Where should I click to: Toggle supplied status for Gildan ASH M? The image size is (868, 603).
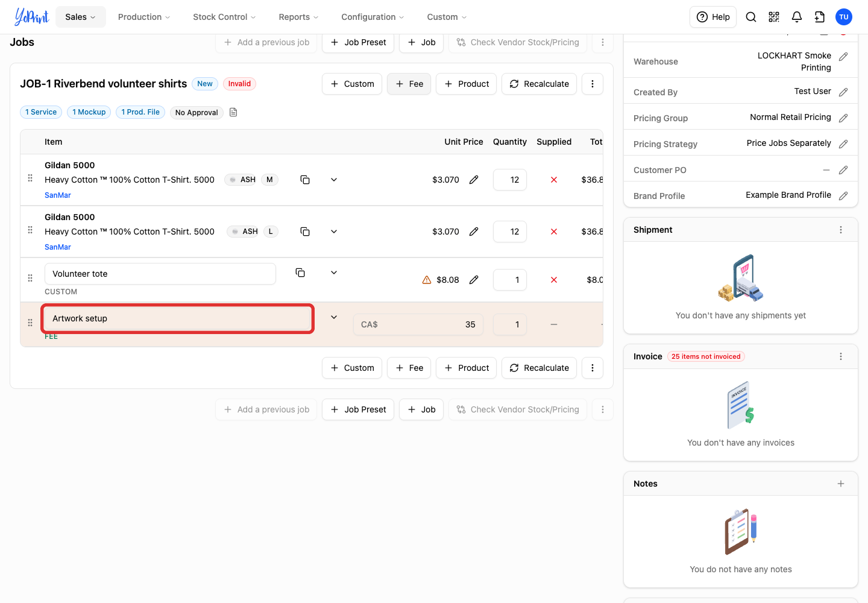(554, 180)
